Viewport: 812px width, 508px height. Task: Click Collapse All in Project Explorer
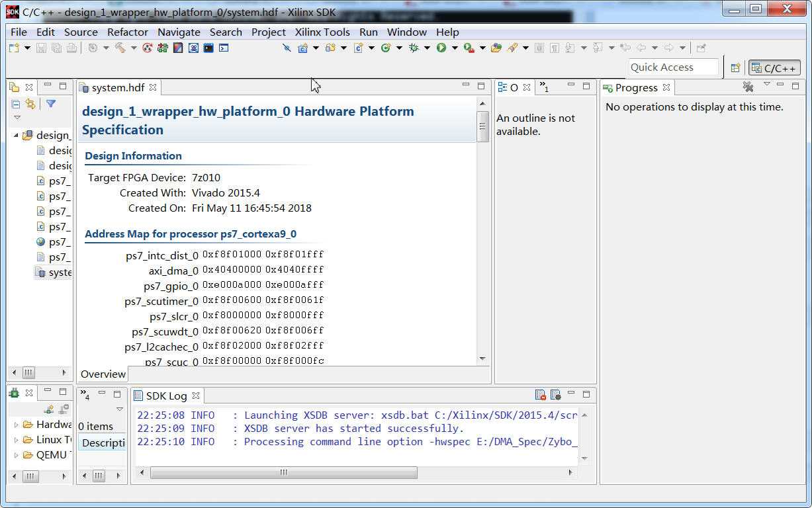point(16,104)
